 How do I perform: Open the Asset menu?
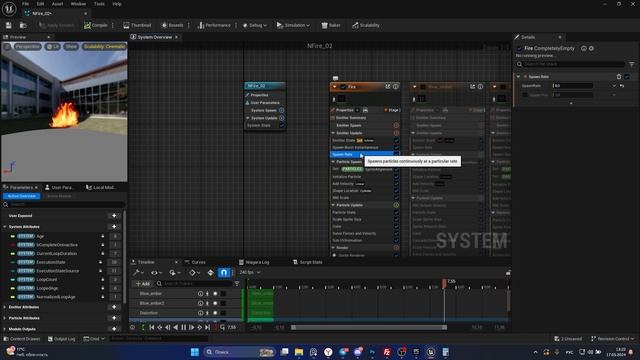pyautogui.click(x=58, y=4)
